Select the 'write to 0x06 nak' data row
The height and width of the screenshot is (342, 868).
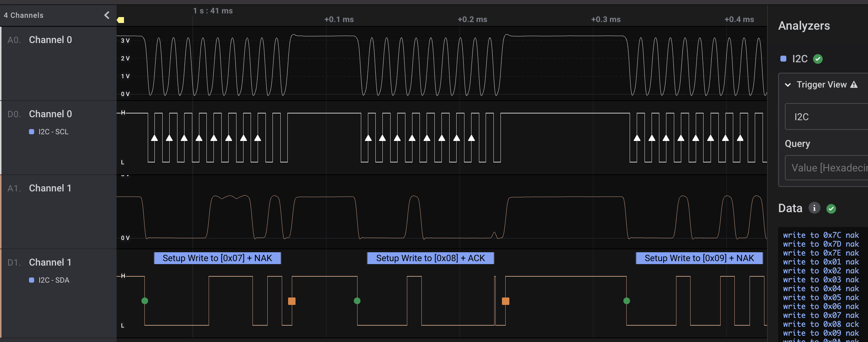[821, 306]
